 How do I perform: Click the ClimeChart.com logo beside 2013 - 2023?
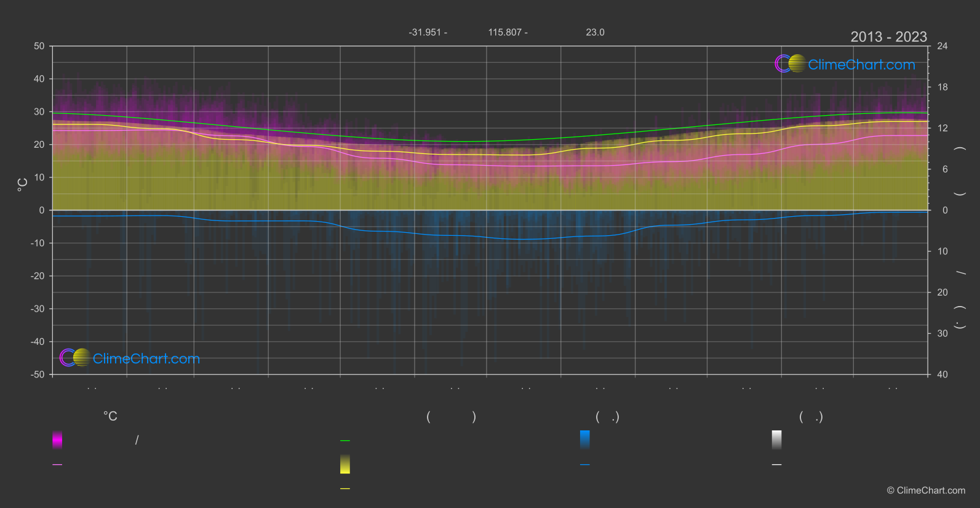(x=845, y=64)
